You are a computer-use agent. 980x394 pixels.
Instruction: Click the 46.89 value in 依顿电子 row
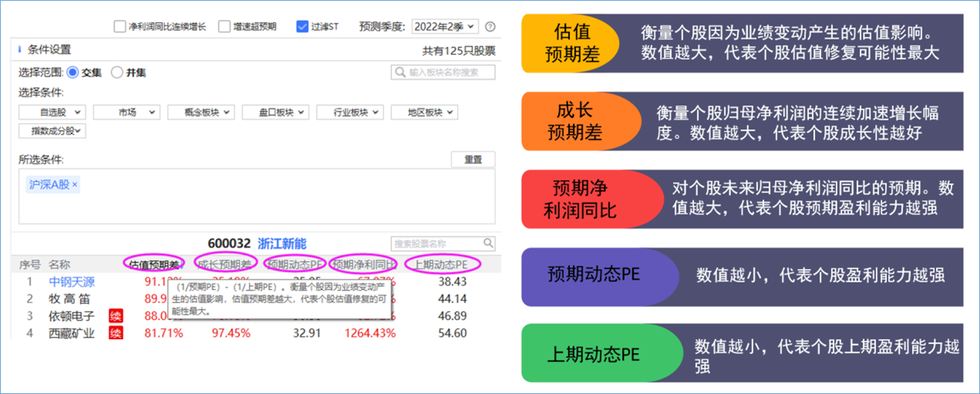[452, 316]
